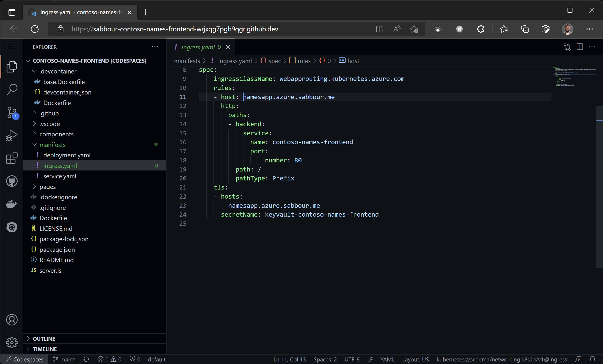This screenshot has width=603, height=364.
Task: Expand the OUTLINE section
Action: coord(44,339)
